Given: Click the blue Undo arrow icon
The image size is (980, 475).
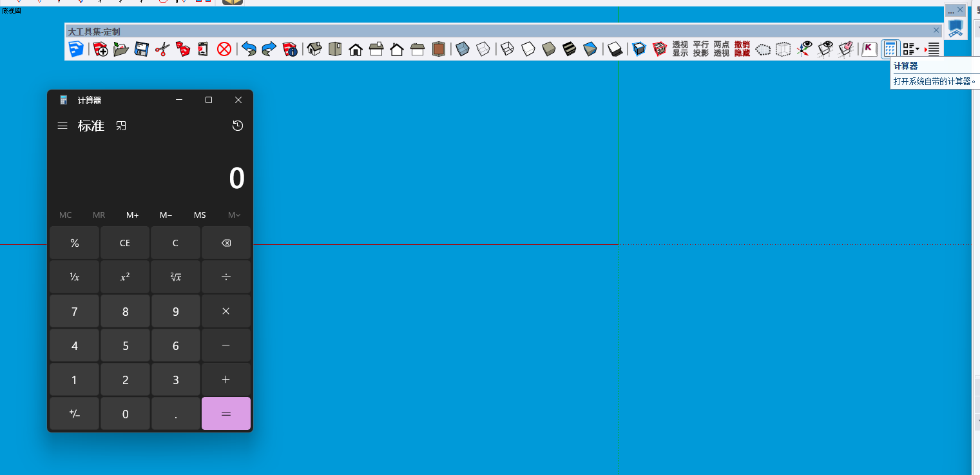Looking at the screenshot, I should [249, 49].
